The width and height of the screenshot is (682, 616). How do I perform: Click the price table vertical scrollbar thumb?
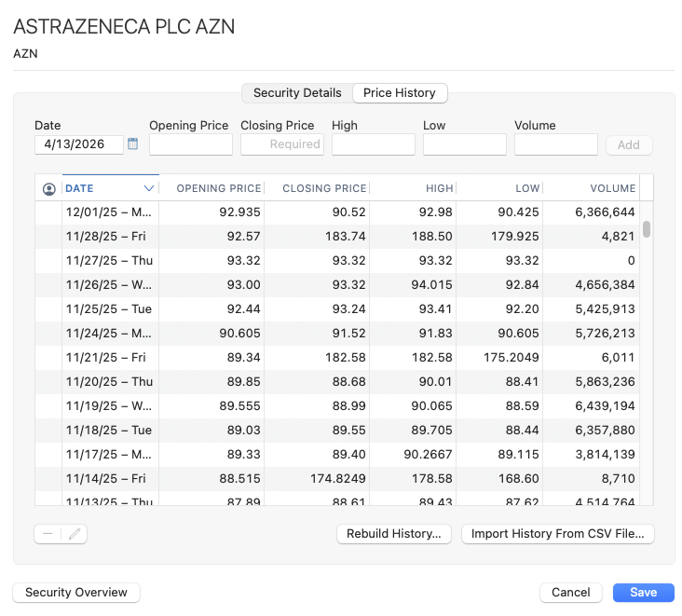pos(647,229)
